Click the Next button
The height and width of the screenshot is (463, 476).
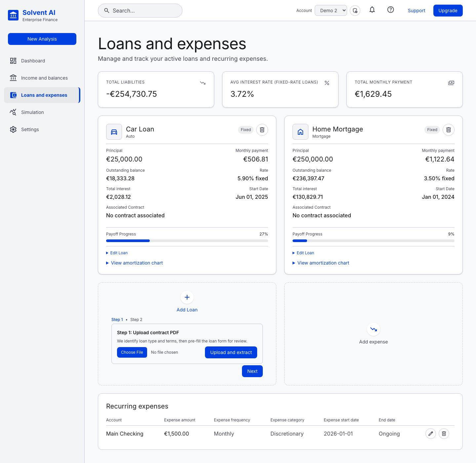[x=252, y=371]
